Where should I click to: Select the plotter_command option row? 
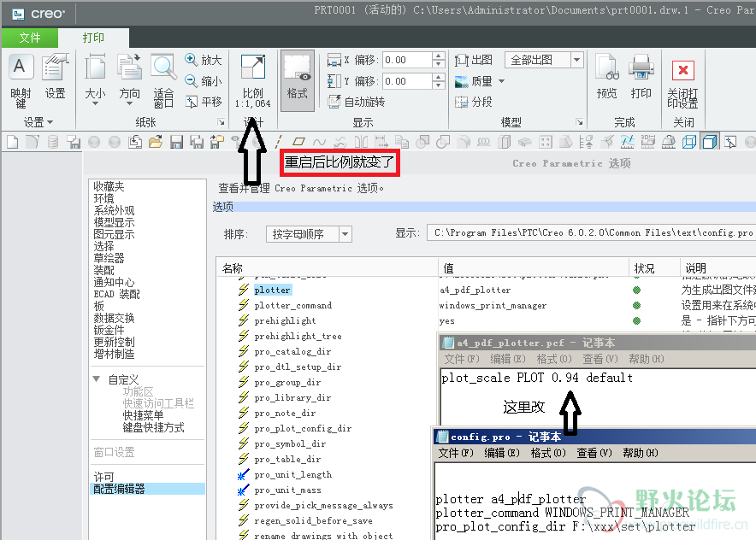293,305
